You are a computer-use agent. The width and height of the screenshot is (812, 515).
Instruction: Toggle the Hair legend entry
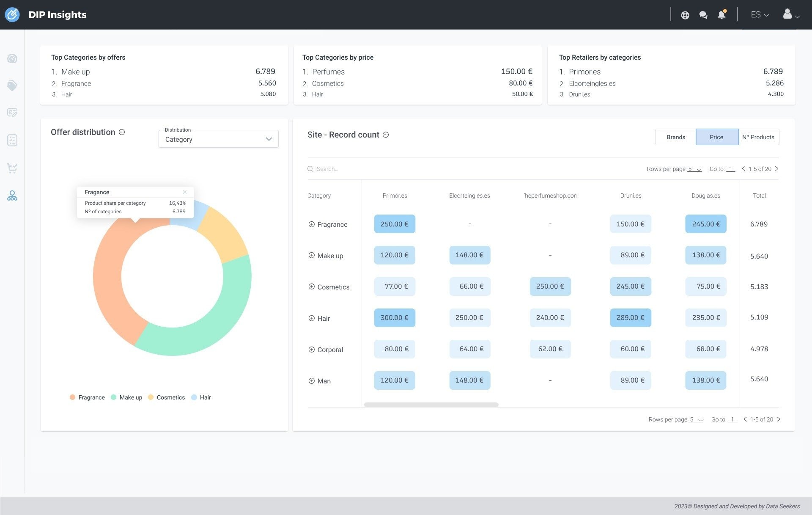coord(201,397)
